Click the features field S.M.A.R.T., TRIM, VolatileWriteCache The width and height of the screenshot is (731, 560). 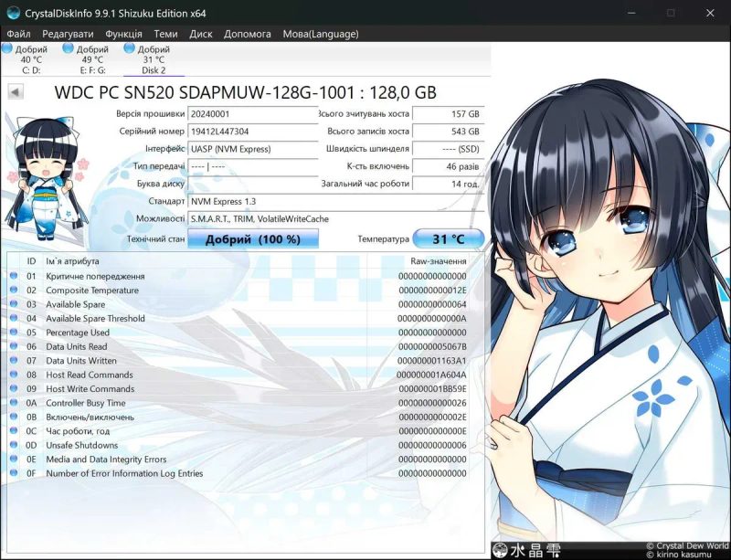click(x=335, y=219)
